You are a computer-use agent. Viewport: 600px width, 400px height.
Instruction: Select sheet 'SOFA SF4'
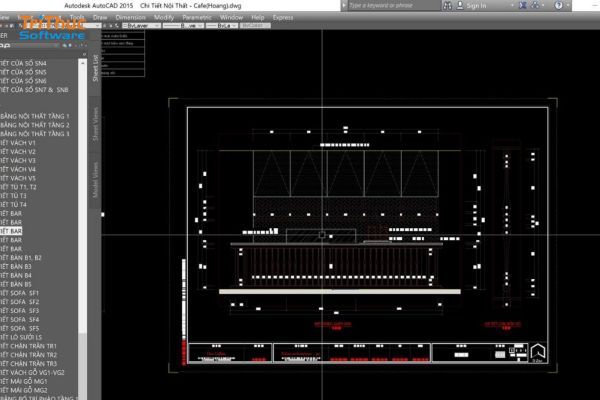point(20,319)
